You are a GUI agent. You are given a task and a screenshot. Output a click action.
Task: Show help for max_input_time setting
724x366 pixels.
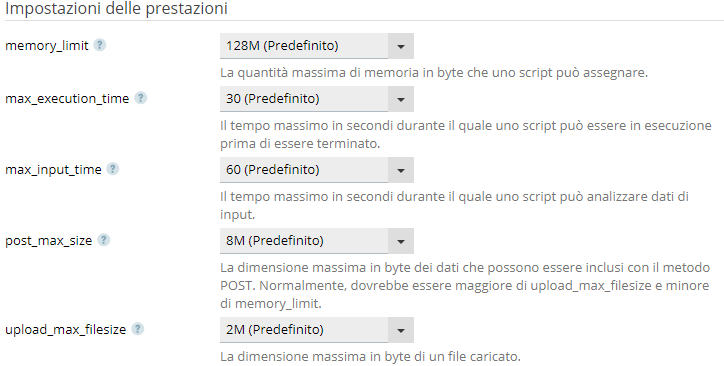pos(113,169)
